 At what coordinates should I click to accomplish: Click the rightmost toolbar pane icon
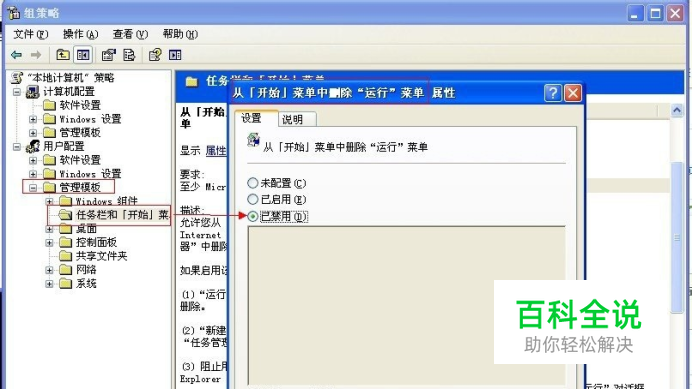(x=175, y=55)
